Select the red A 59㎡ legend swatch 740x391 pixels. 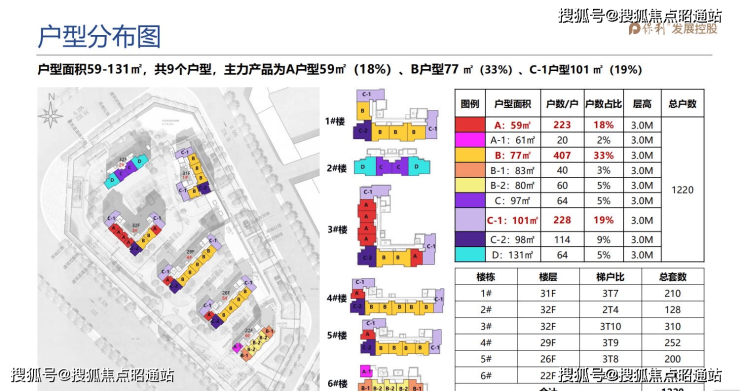point(470,125)
